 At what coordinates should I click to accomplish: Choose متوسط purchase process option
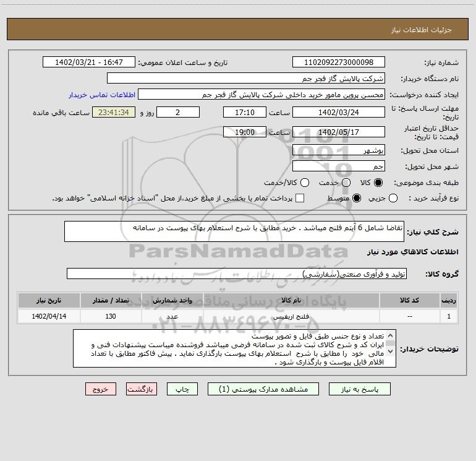(357, 198)
